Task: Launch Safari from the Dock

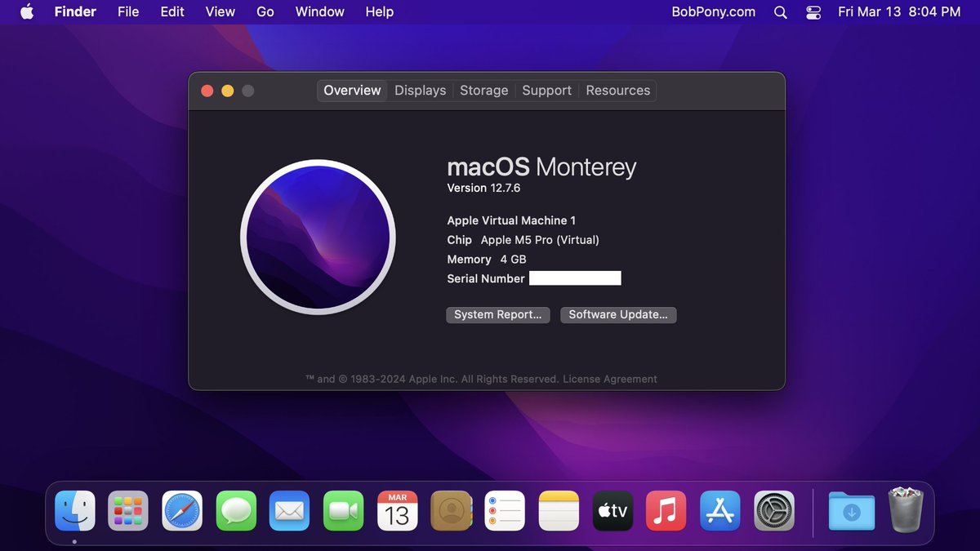Action: (x=182, y=511)
